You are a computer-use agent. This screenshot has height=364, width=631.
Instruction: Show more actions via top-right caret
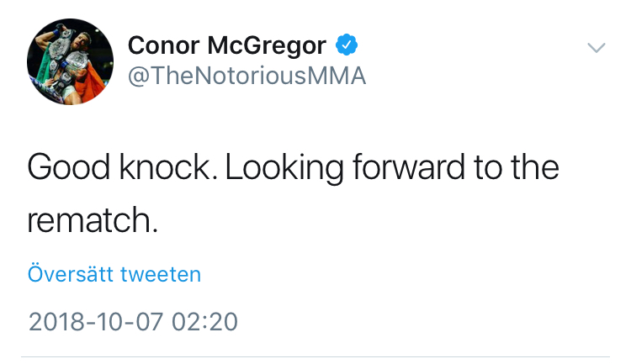click(x=596, y=47)
